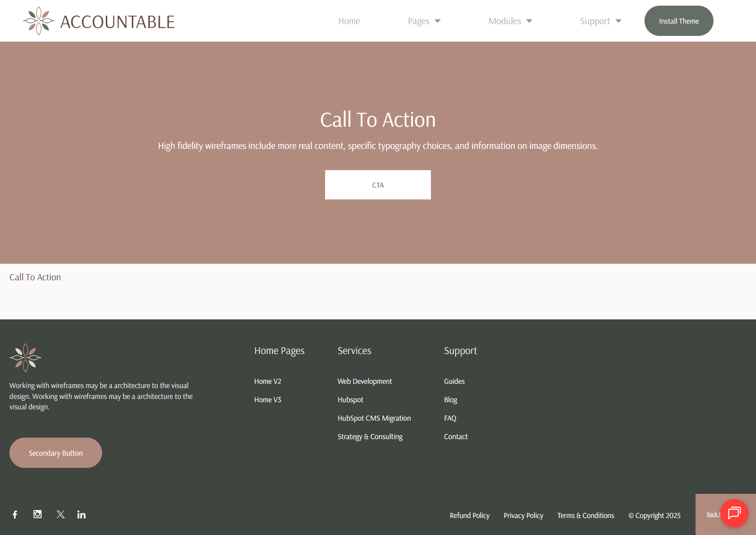Expand the Support dropdown in navigation
The width and height of the screenshot is (756, 535).
[x=601, y=21]
